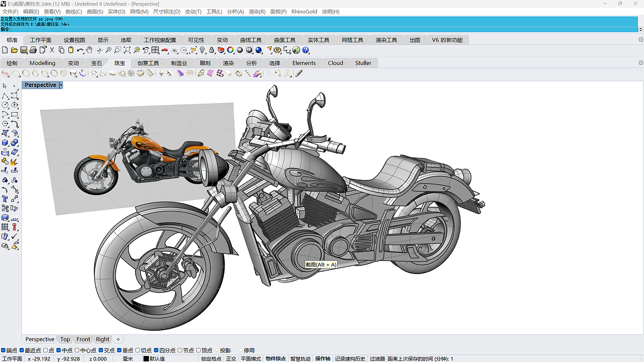Viewport: 644px width, 362px height.
Task: Click the black 默认值 layer swatch
Action: (x=146, y=359)
